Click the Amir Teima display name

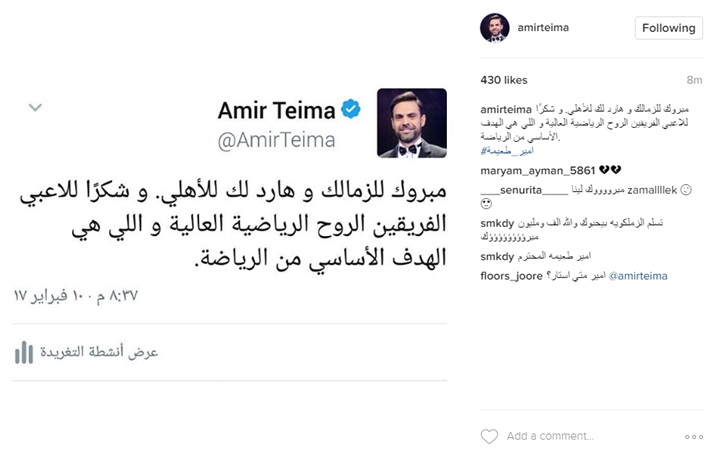[x=277, y=110]
